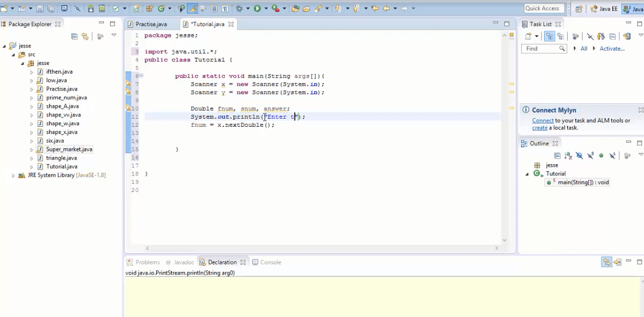Select the Save toolbar icon

tap(39, 9)
